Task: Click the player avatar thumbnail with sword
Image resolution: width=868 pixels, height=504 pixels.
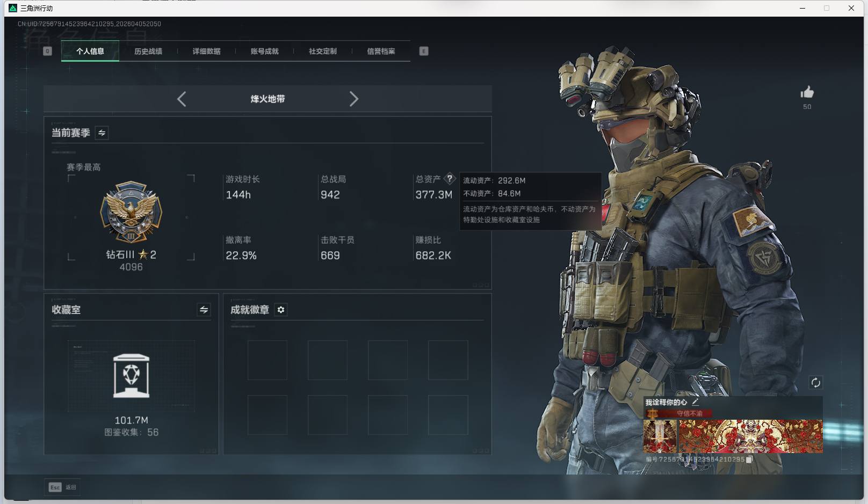Action: (660, 436)
